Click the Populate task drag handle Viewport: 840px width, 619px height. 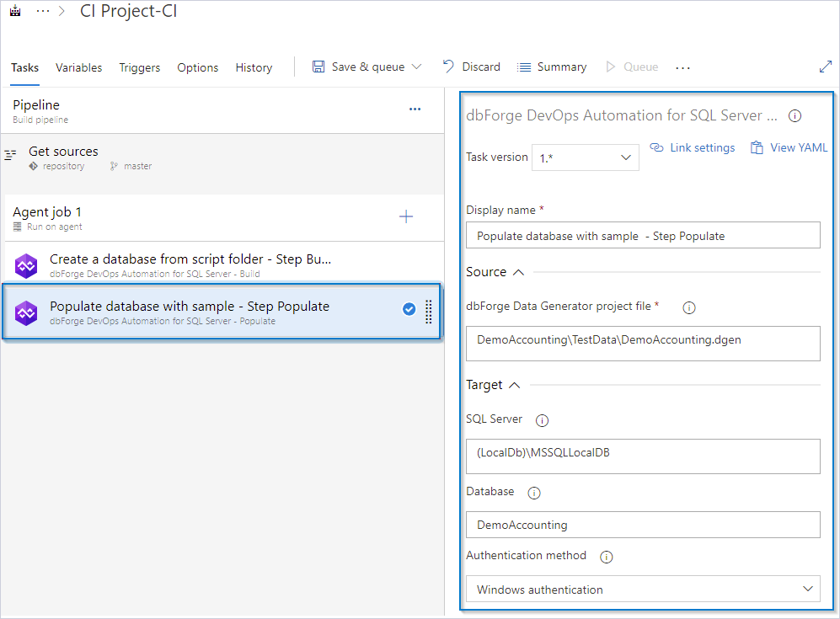tap(429, 312)
